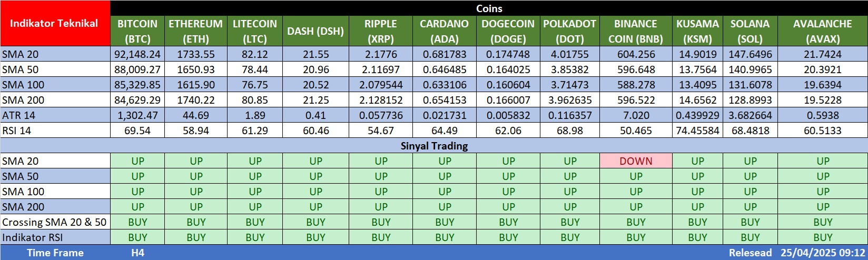Select the red Indikator Teknikal header cell
This screenshot has width=868, height=260.
pyautogui.click(x=55, y=23)
